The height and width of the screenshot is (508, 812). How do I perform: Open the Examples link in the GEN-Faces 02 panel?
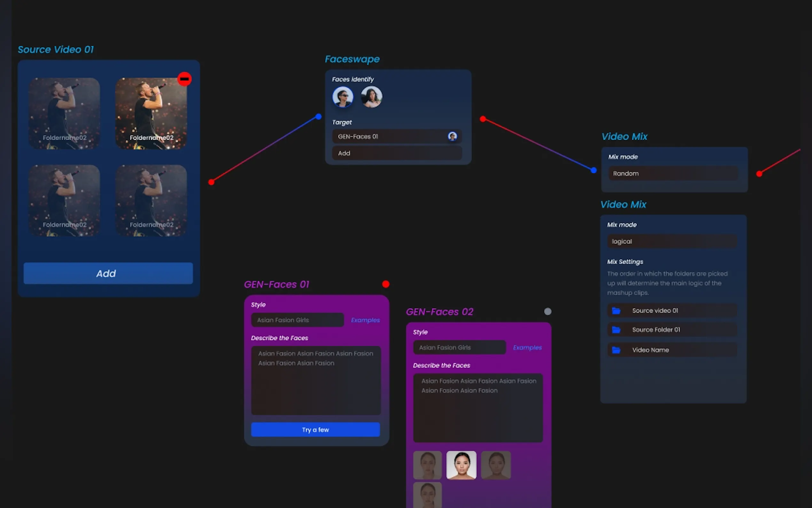pyautogui.click(x=527, y=348)
